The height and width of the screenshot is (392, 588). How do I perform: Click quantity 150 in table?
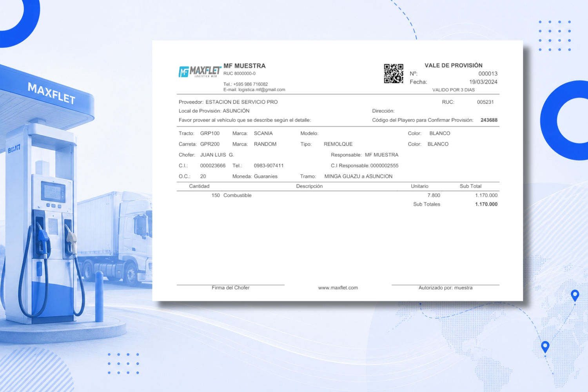[216, 195]
